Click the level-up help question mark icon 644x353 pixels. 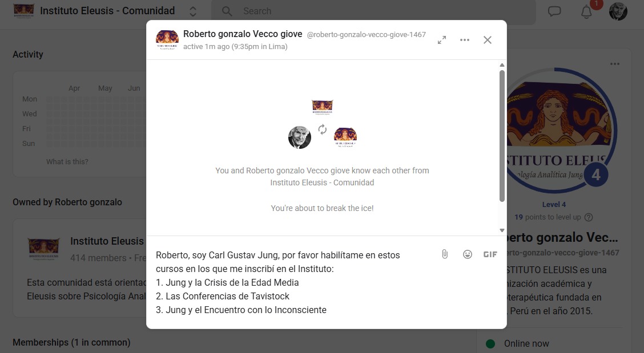pos(589,217)
